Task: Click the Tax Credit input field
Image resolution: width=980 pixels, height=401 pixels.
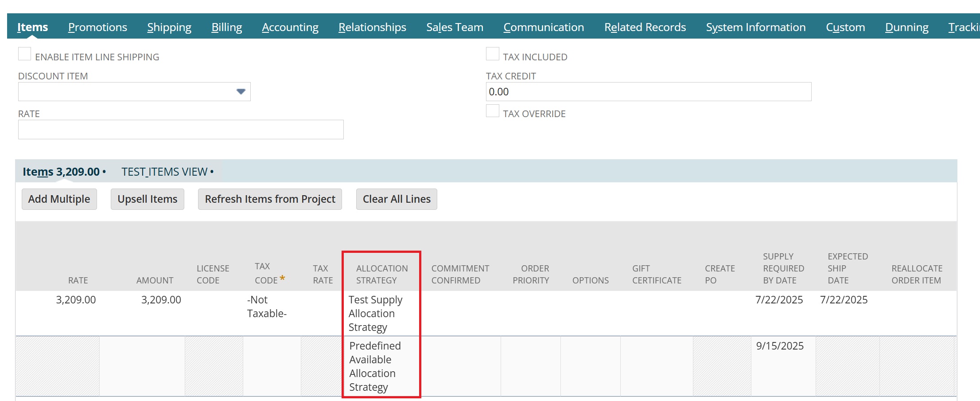Action: 648,92
